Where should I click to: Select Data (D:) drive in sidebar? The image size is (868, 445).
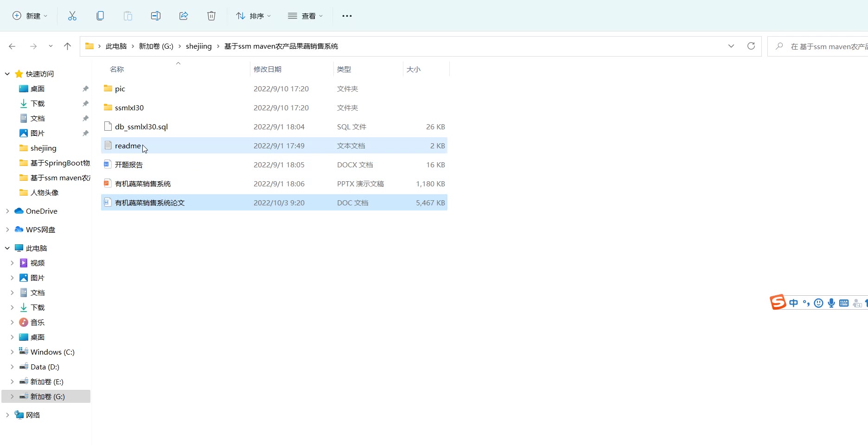click(x=45, y=367)
